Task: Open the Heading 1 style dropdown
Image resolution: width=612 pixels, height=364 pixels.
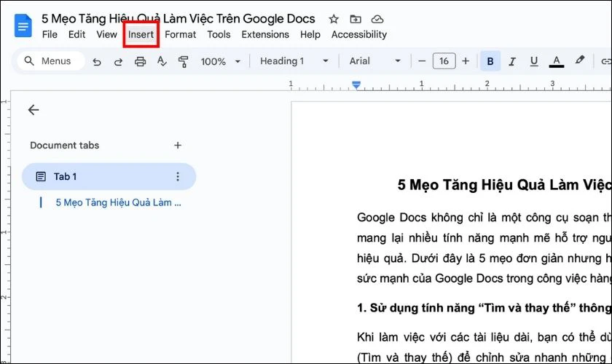Action: [294, 61]
